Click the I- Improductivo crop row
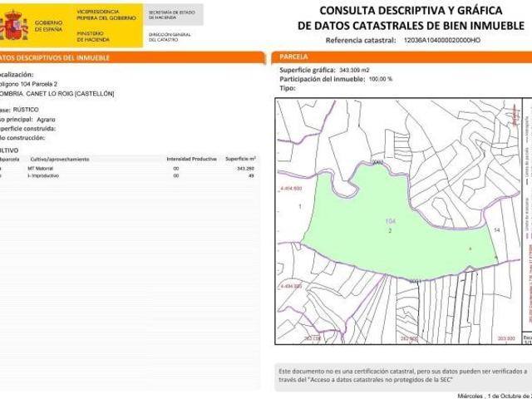 click(46, 176)
